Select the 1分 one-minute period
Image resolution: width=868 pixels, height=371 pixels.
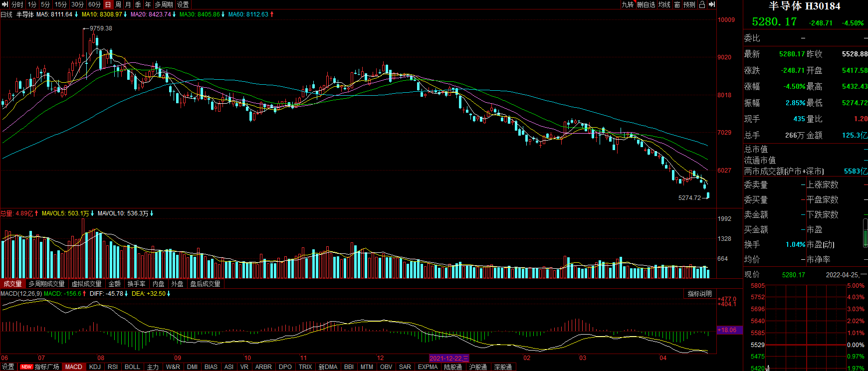[x=32, y=4]
